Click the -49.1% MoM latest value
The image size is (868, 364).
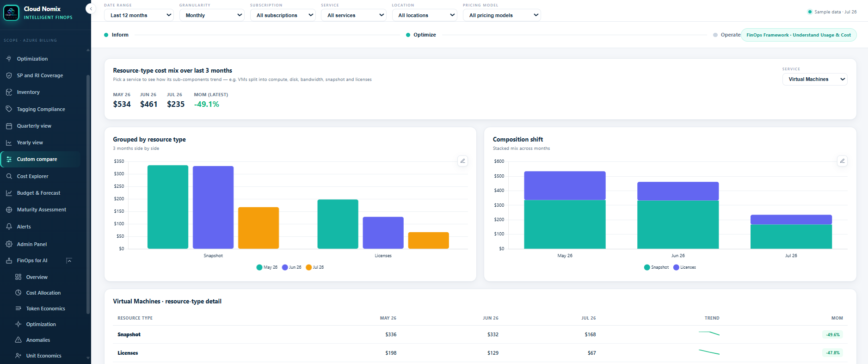click(207, 105)
